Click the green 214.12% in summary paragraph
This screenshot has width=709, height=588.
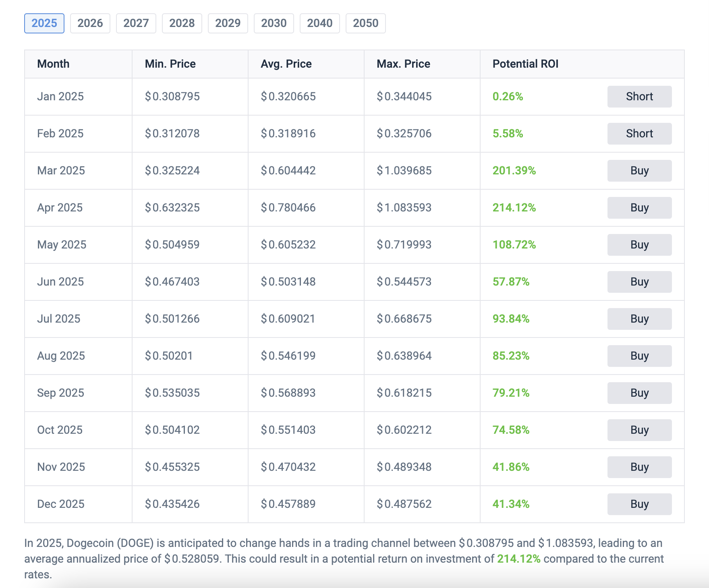point(518,559)
